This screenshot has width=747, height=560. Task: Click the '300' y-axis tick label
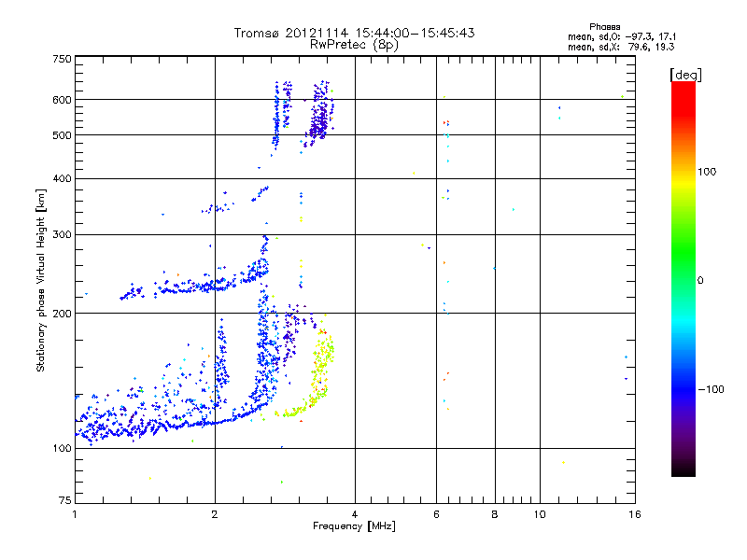point(62,234)
